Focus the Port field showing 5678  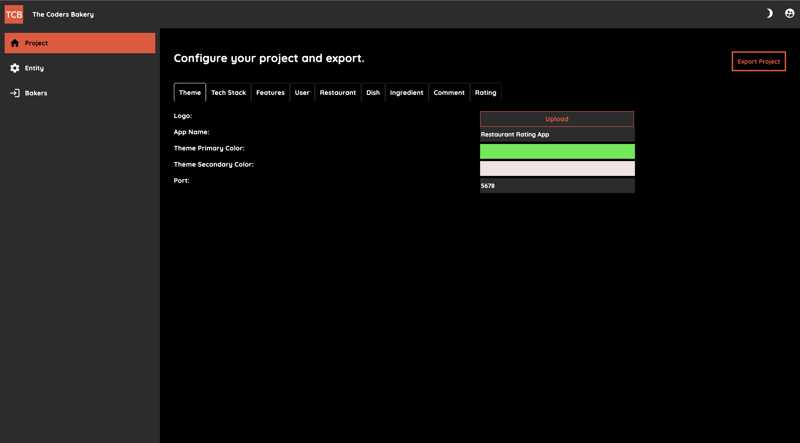tap(557, 186)
